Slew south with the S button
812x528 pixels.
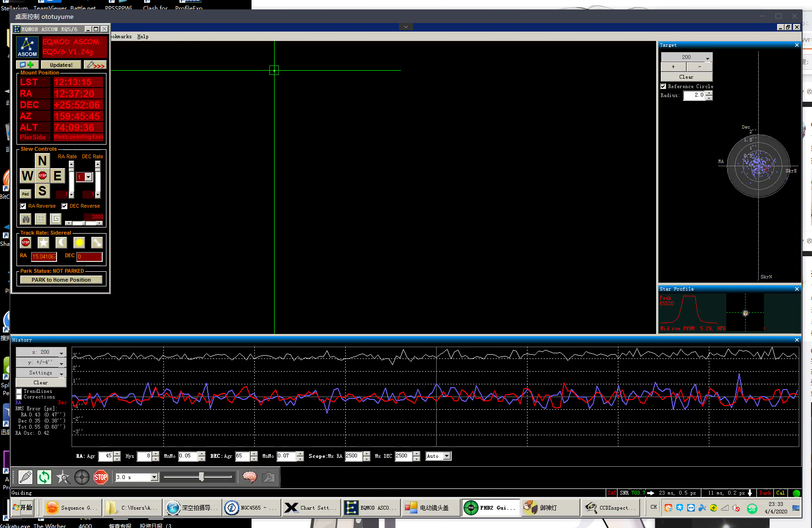[42, 191]
